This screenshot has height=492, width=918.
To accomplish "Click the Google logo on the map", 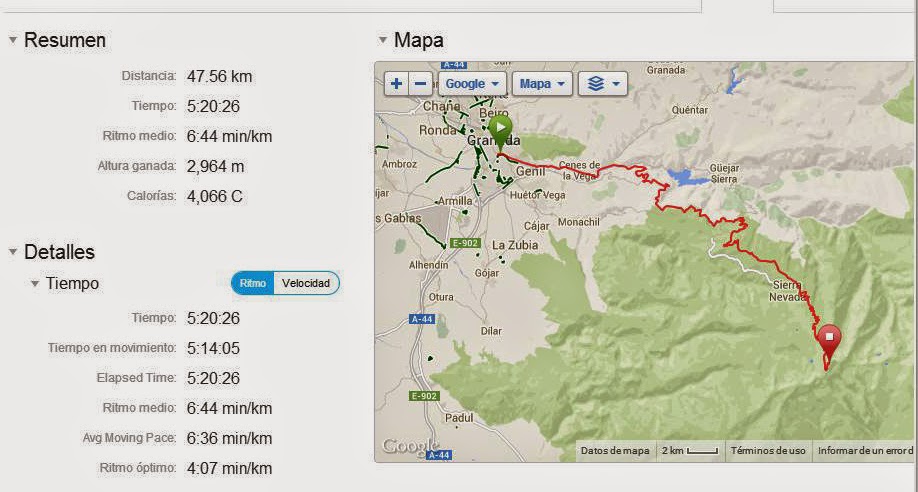I will tap(409, 447).
